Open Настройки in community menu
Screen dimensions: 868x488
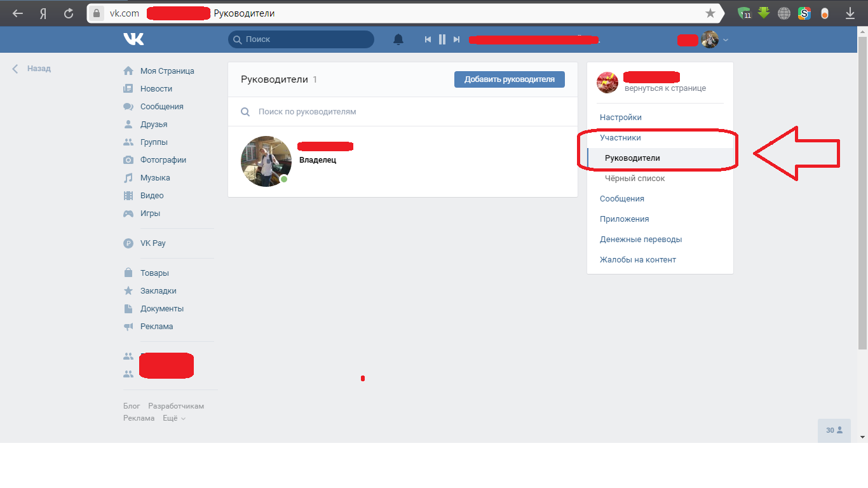pyautogui.click(x=621, y=118)
